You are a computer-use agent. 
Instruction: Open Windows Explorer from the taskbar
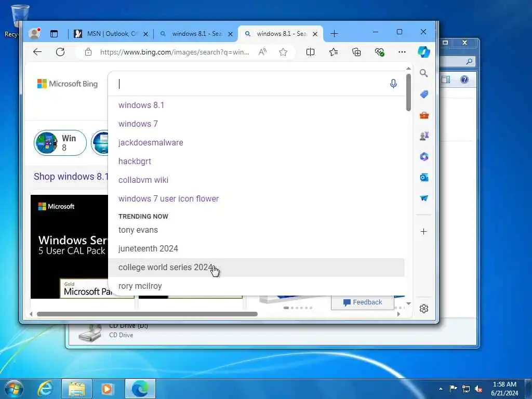point(77,389)
